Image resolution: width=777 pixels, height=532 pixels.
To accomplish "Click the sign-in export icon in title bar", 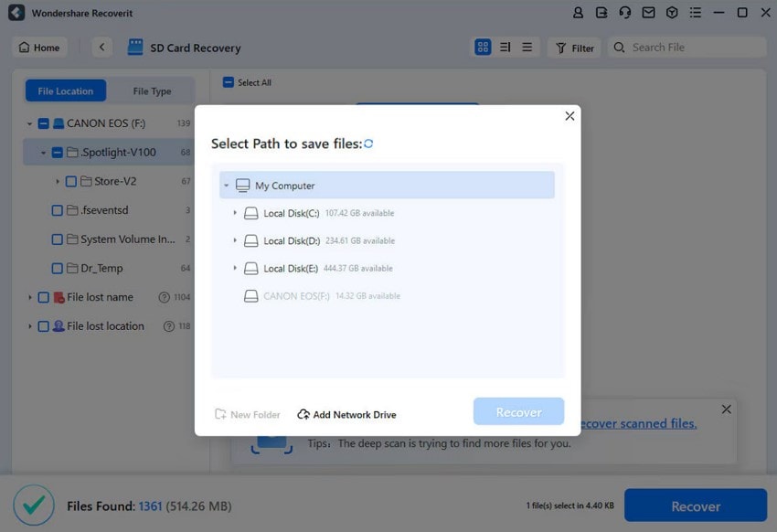I will click(x=601, y=13).
